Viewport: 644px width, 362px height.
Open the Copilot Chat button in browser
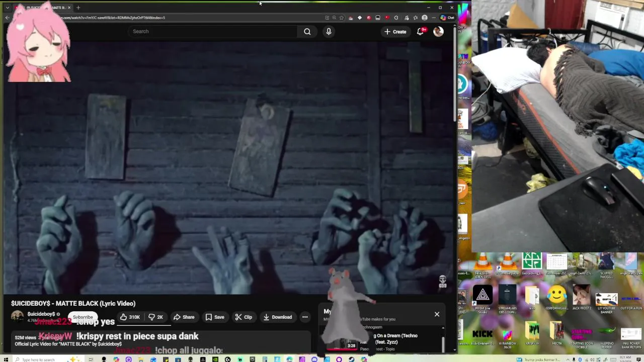coord(447,18)
